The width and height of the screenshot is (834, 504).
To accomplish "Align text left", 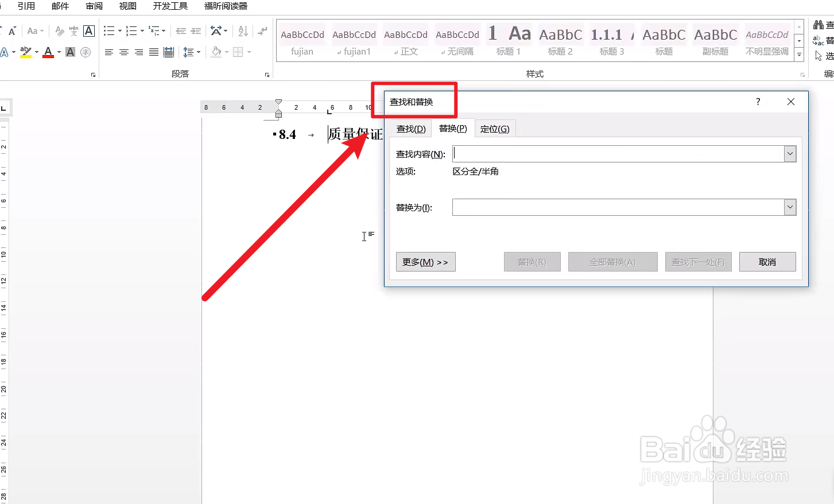I will 109,52.
